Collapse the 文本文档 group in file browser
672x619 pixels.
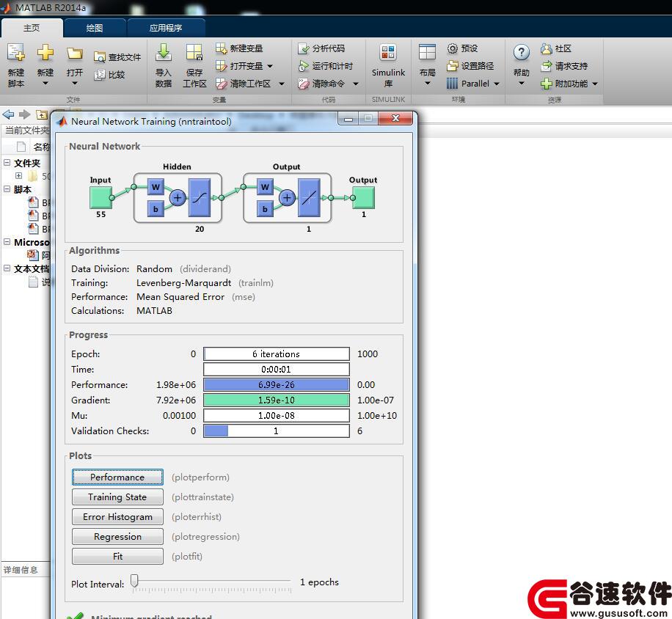(x=7, y=268)
